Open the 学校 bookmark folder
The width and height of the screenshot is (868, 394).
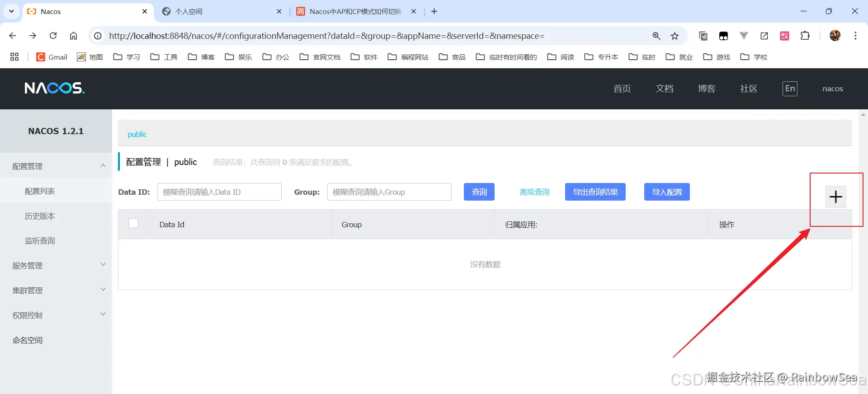(x=754, y=57)
